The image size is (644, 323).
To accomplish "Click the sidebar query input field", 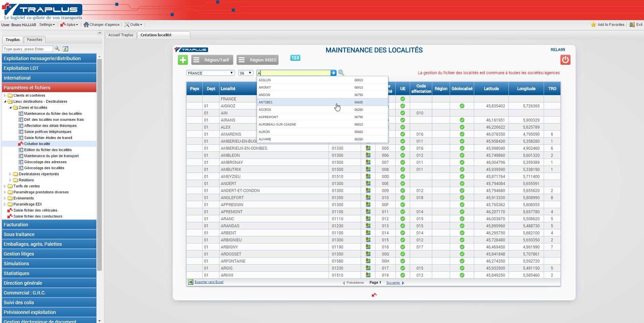I will coord(28,49).
